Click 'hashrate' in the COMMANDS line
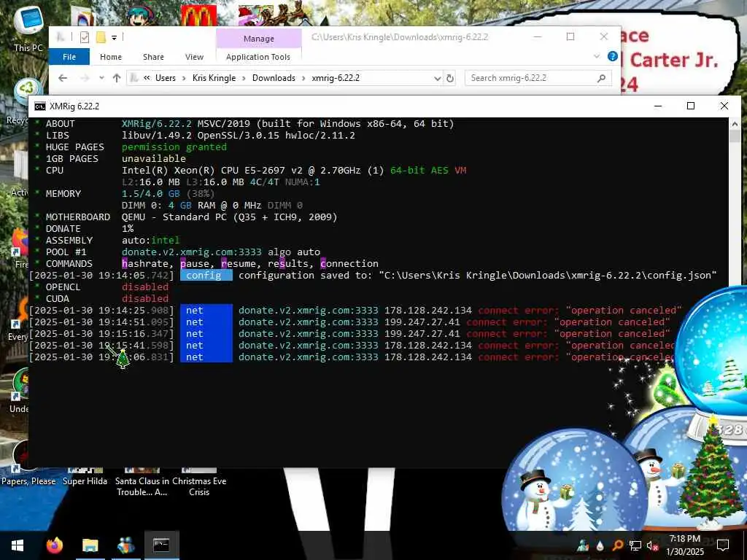Screen dimensions: 747x560 click(145, 264)
